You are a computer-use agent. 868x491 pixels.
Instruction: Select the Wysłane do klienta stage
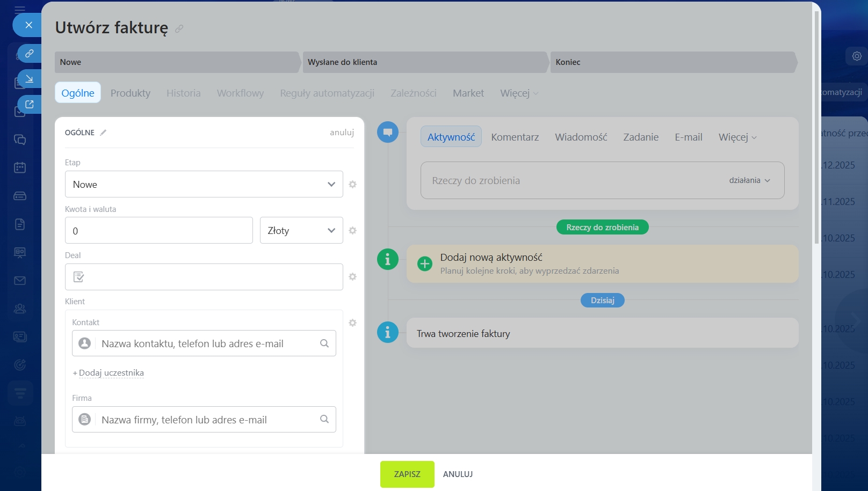click(424, 62)
